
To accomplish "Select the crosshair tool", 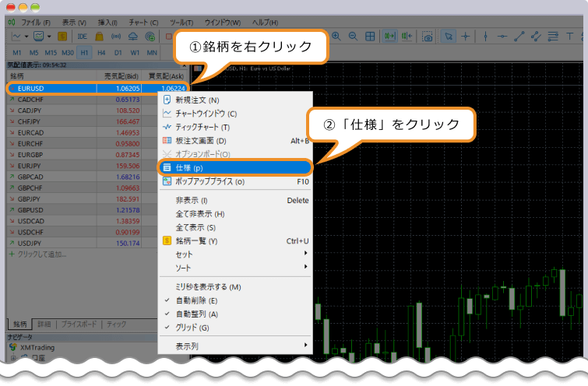I will click(466, 37).
